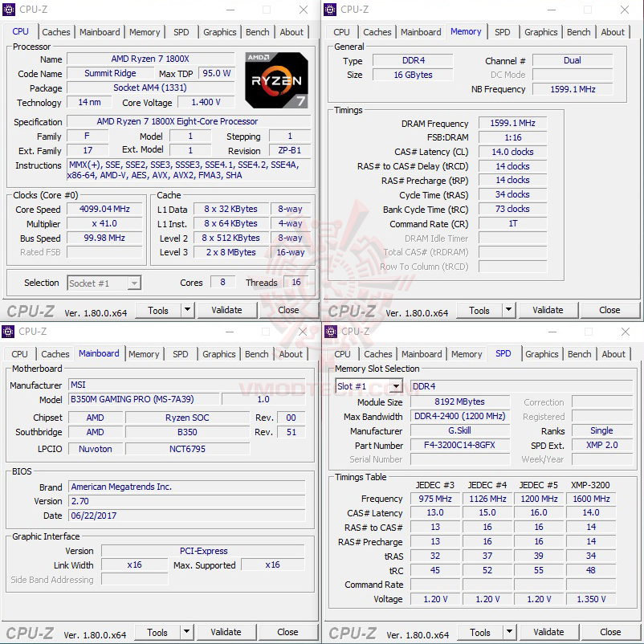
Task: Open the Memory tab in the SPD window
Action: (467, 354)
